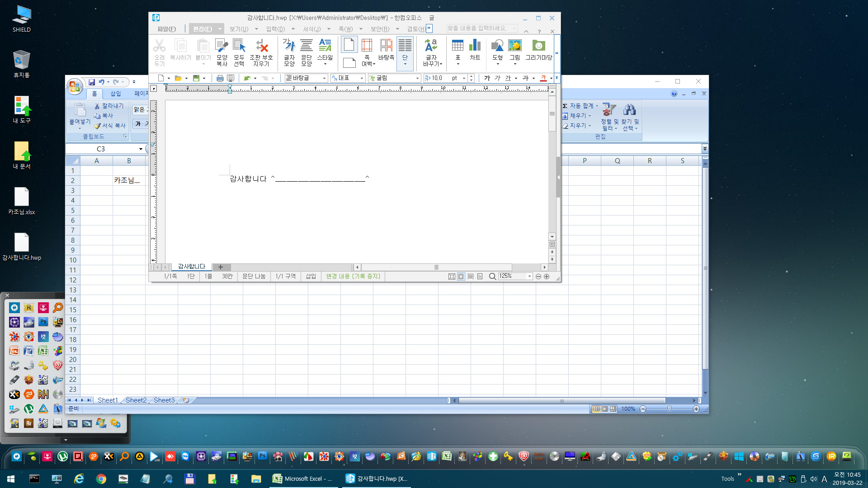Viewport: 868px width, 488px height.
Task: Toggle Hangul page-width view mode button
Action: coord(461,277)
